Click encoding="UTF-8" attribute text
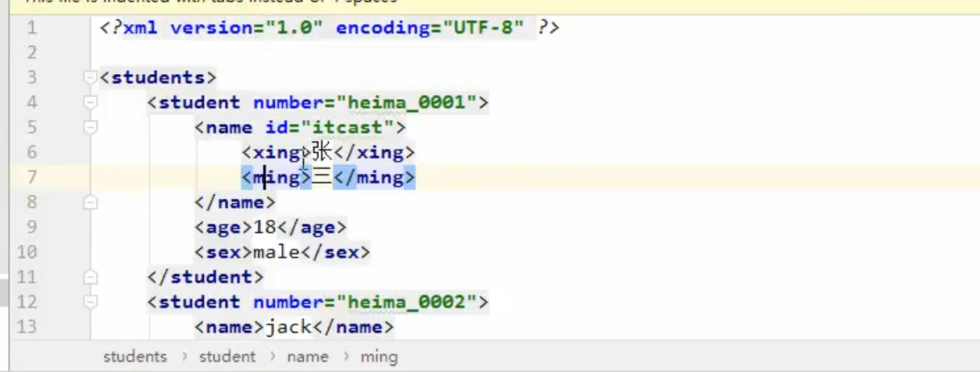Screen dimensions: 980x372 click(x=430, y=28)
